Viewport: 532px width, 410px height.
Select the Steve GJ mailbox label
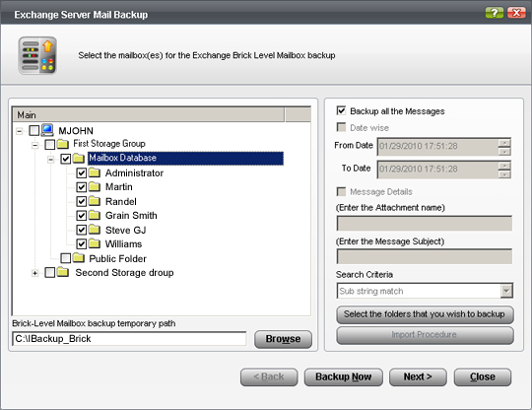coord(125,230)
